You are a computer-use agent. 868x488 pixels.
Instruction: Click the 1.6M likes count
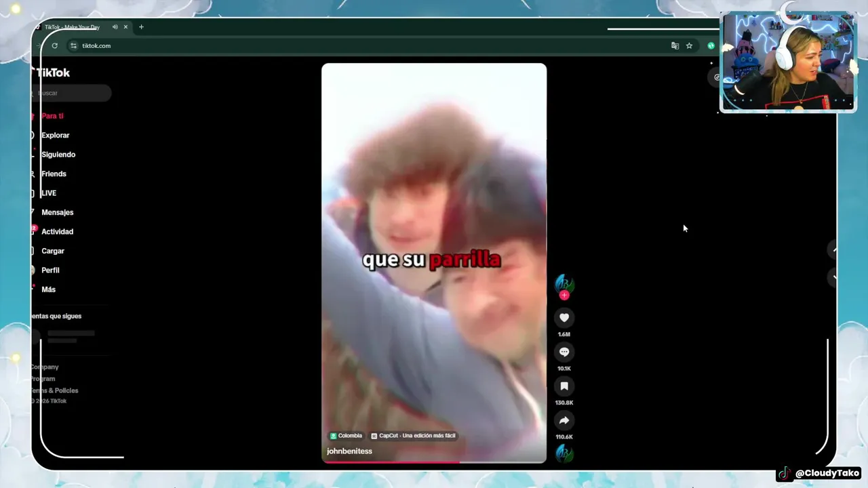[564, 335]
